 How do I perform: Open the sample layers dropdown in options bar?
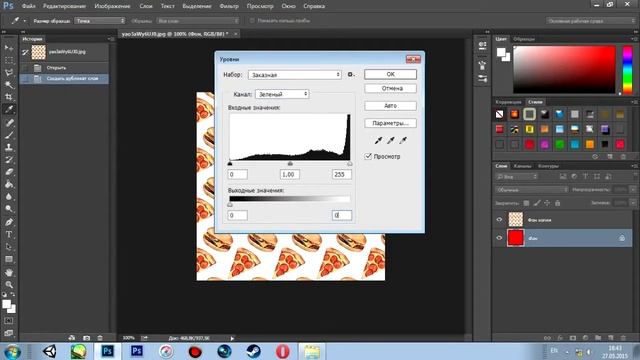click(198, 20)
